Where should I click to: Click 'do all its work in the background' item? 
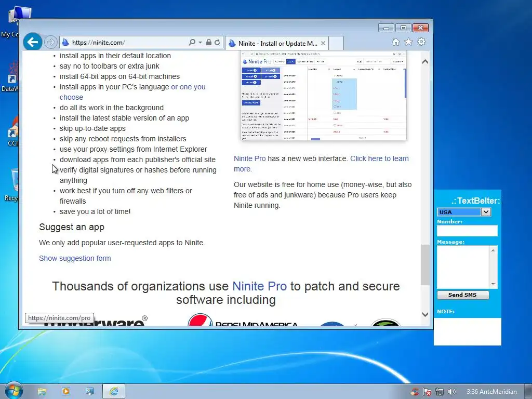112,108
